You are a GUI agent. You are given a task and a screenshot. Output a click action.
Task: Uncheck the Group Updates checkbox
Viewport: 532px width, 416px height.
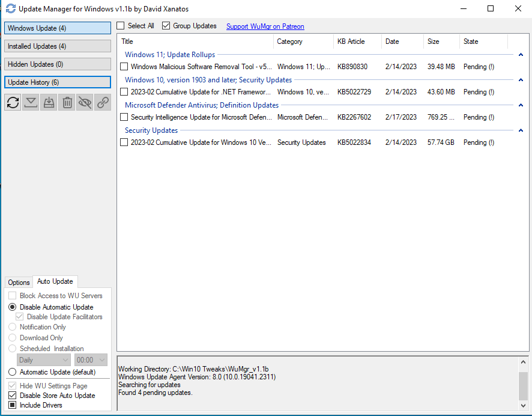[166, 26]
